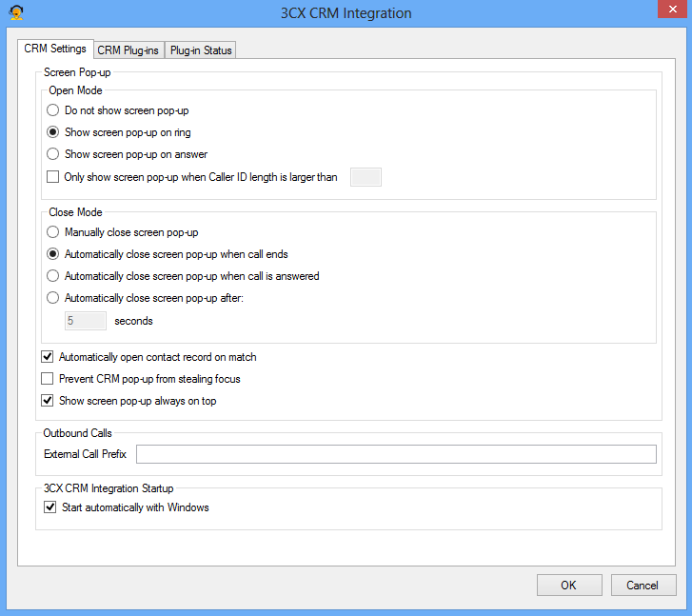Click the Screen Pop-up group label
The image size is (692, 616).
[77, 72]
